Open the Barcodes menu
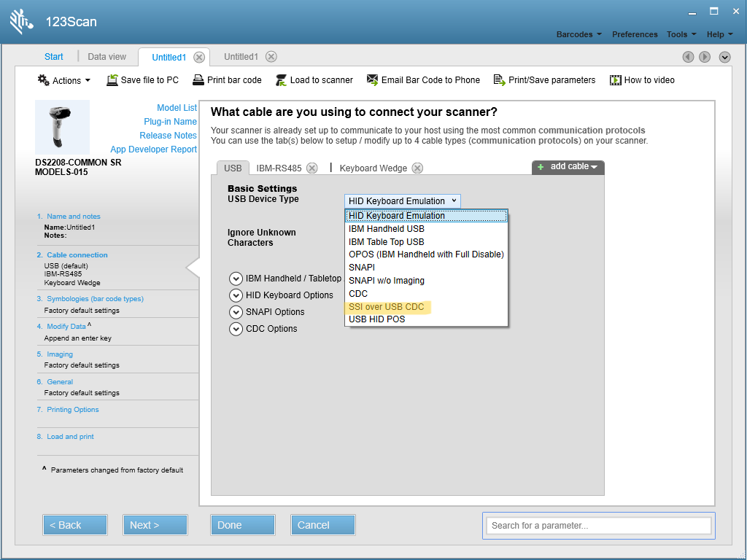Screen dimensions: 747x560 (x=579, y=34)
